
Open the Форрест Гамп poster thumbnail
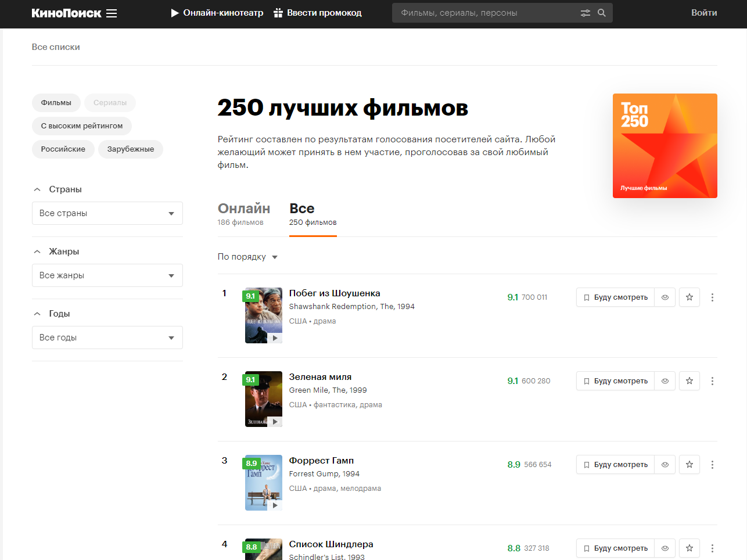[264, 483]
